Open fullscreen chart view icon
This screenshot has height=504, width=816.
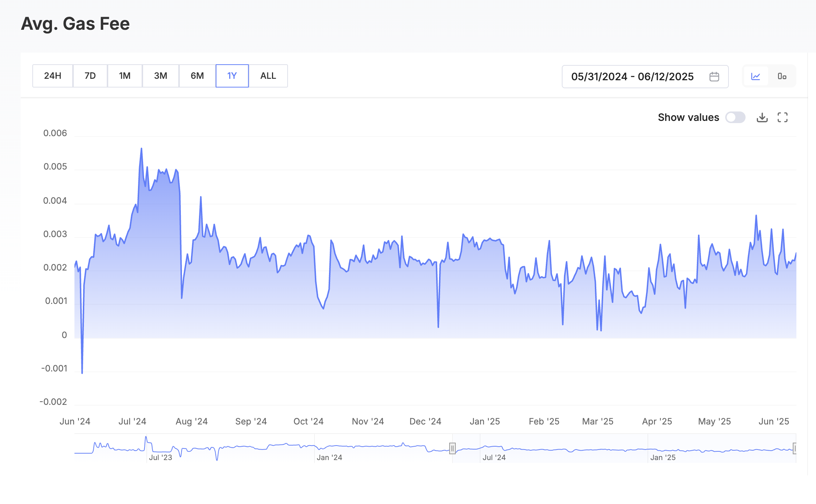(x=783, y=117)
